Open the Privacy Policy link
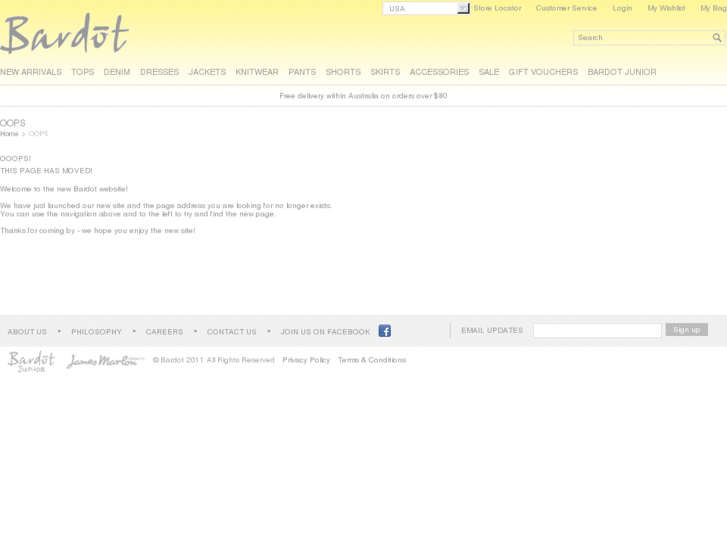Image resolution: width=727 pixels, height=545 pixels. pos(306,360)
